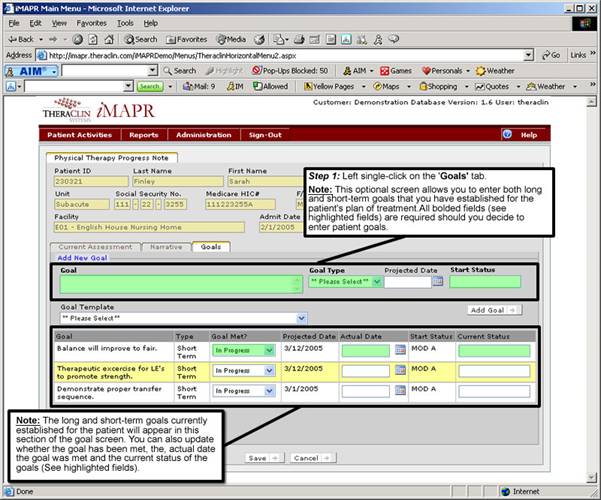Open Yellow Pages toolbar icon
Image resolution: width=601 pixels, height=500 pixels.
coord(329,87)
